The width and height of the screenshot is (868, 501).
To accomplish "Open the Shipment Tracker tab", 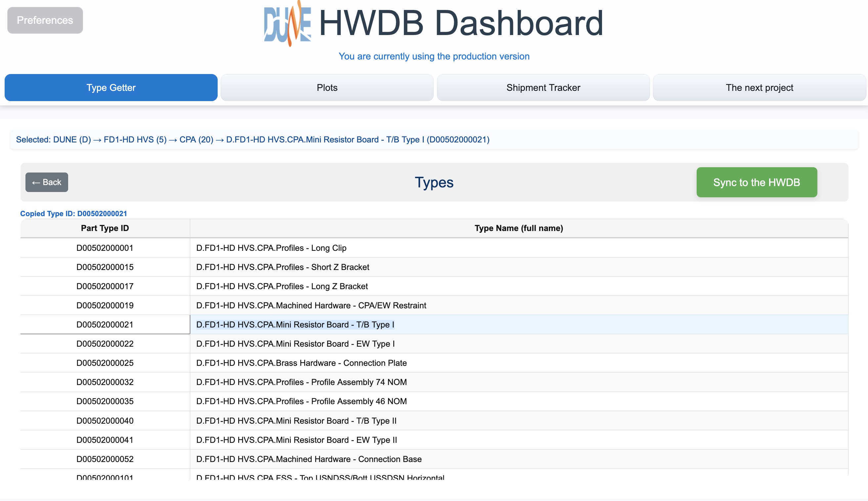I will coord(543,88).
